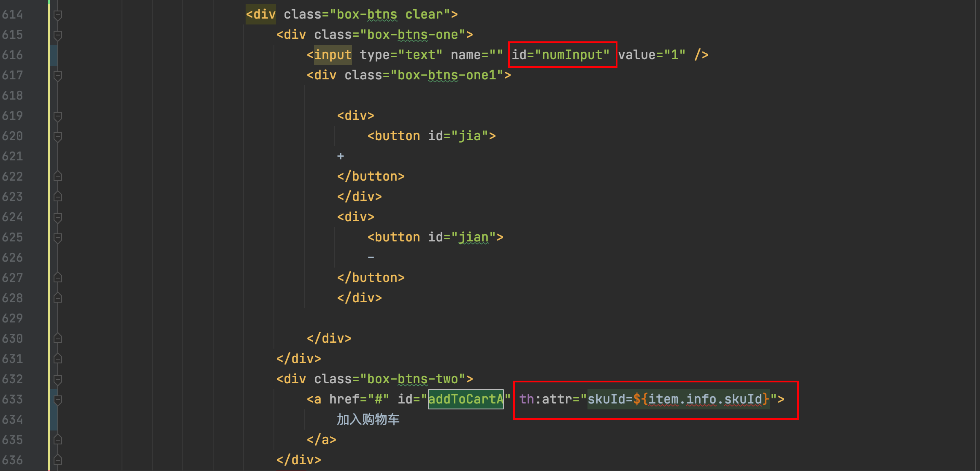Click the closing div tag on line 628

[x=360, y=298]
